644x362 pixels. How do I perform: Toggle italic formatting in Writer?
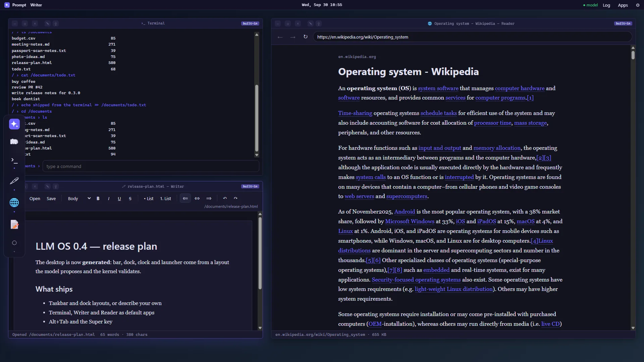[x=109, y=198]
